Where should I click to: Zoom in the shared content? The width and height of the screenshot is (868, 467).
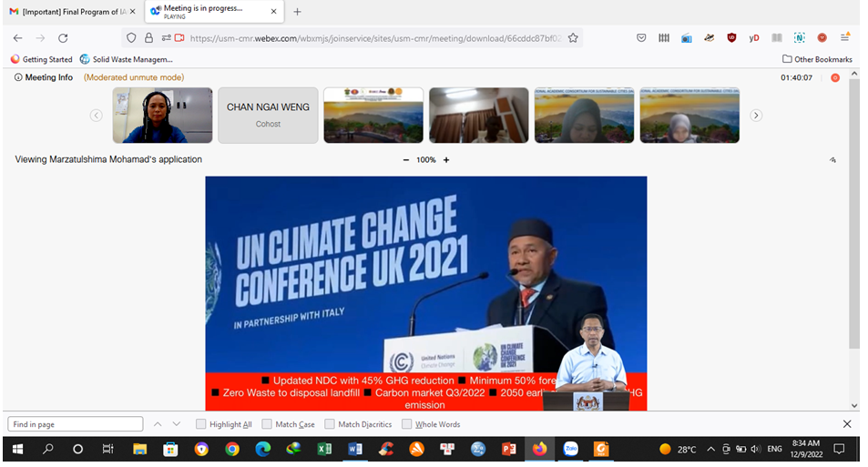(446, 160)
